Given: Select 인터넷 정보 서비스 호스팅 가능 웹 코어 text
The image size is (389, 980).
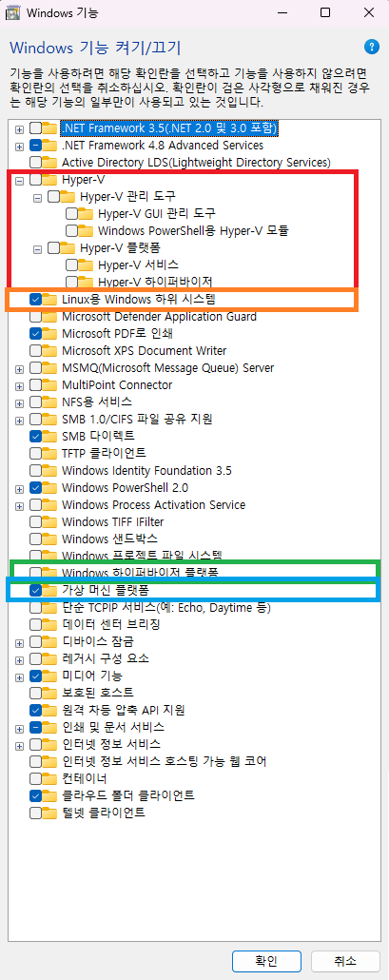Looking at the screenshot, I should (x=165, y=762).
